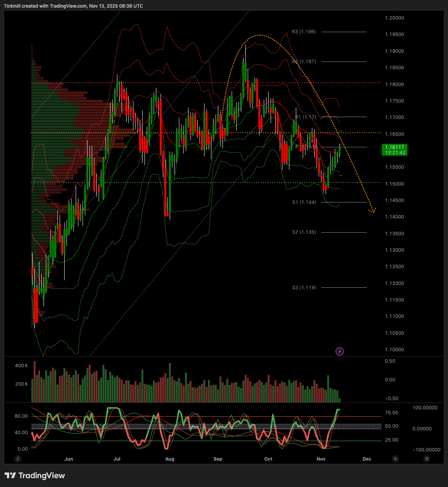This screenshot has width=448, height=487.
Task: Select the S3 (1.119) pivot label
Action: click(x=304, y=288)
